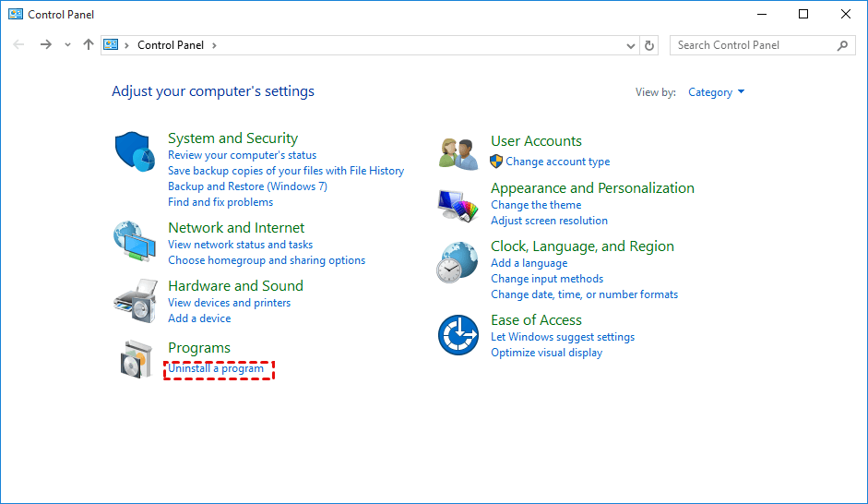Click Change input methods link
The image size is (868, 504).
548,279
